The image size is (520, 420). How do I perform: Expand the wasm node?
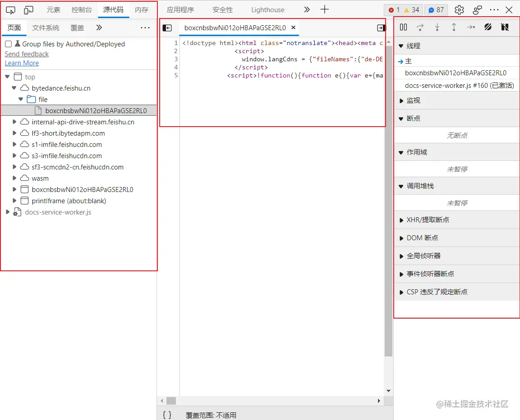pyautogui.click(x=14, y=178)
